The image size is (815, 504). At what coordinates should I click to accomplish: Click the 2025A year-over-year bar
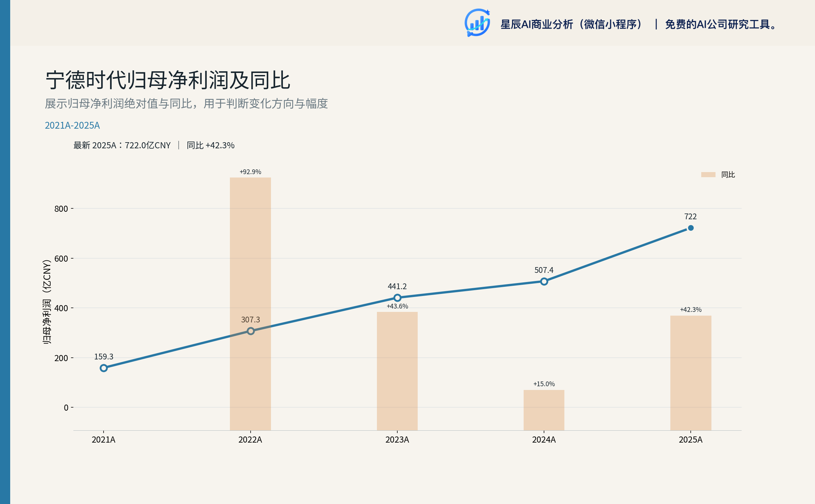pos(691,373)
